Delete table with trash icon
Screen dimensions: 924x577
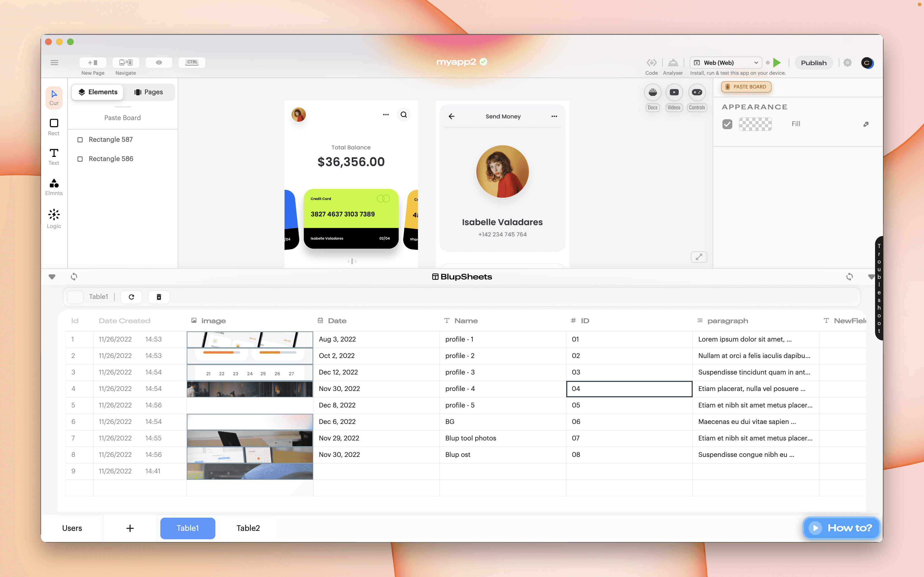tap(159, 297)
